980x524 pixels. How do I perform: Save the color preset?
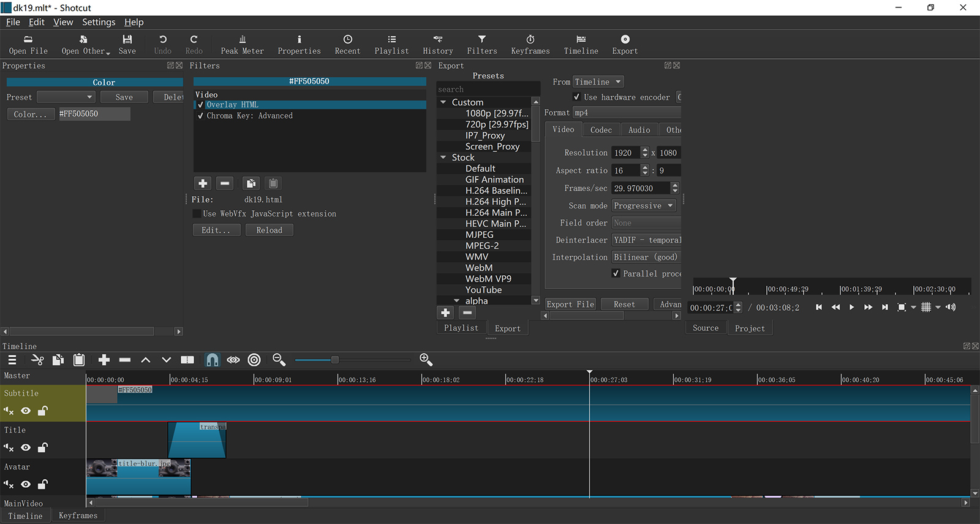click(x=124, y=97)
